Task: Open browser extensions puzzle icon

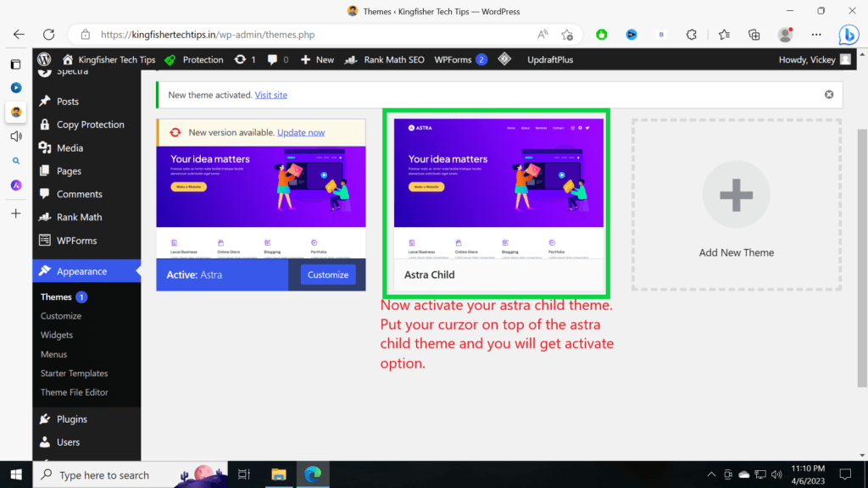Action: (692, 34)
